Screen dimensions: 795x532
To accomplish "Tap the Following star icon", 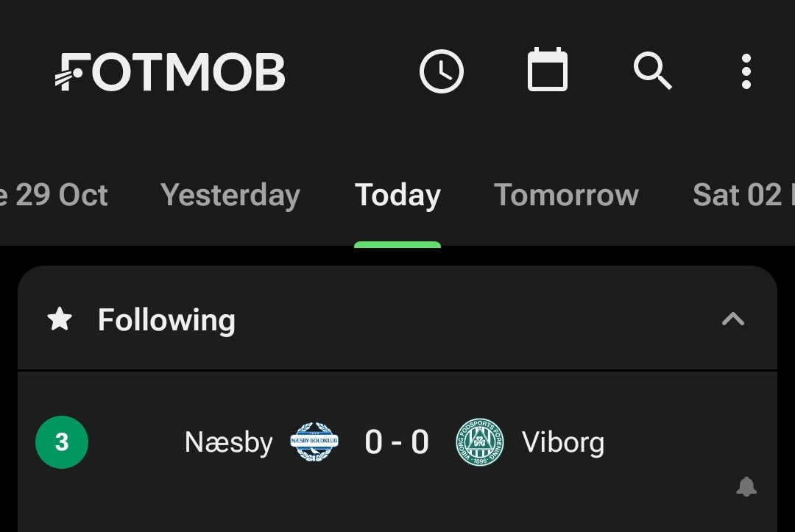I will (60, 319).
